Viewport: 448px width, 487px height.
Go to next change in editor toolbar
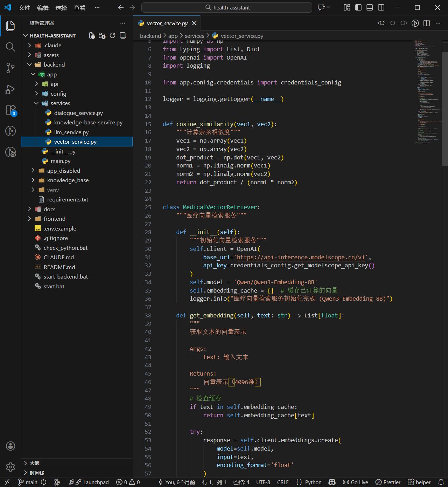coord(404,23)
